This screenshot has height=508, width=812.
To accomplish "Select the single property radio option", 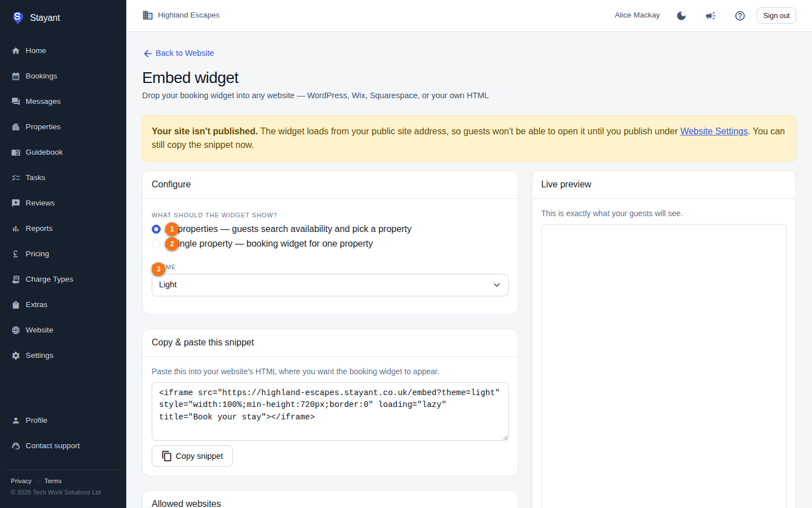I will (x=156, y=244).
